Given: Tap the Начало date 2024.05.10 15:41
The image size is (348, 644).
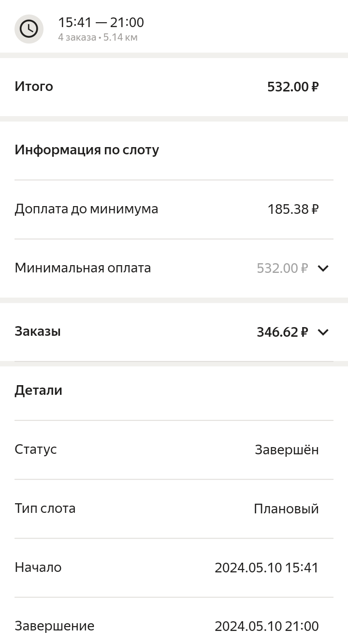Looking at the screenshot, I should [267, 568].
